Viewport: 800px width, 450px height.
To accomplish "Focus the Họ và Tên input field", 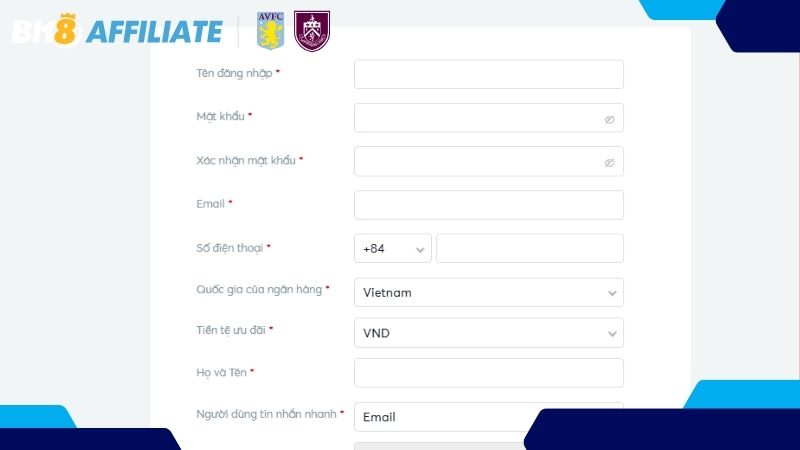I will coord(488,373).
